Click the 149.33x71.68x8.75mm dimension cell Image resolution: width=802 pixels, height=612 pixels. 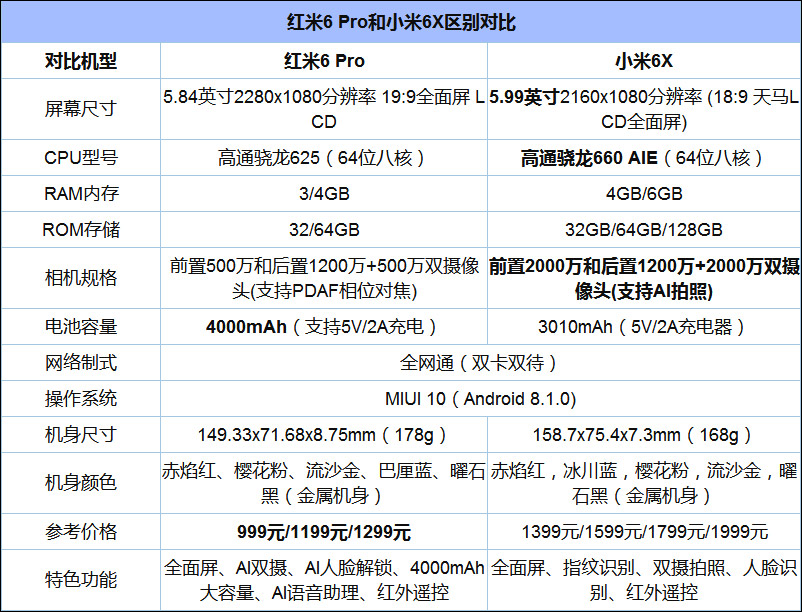324,435
